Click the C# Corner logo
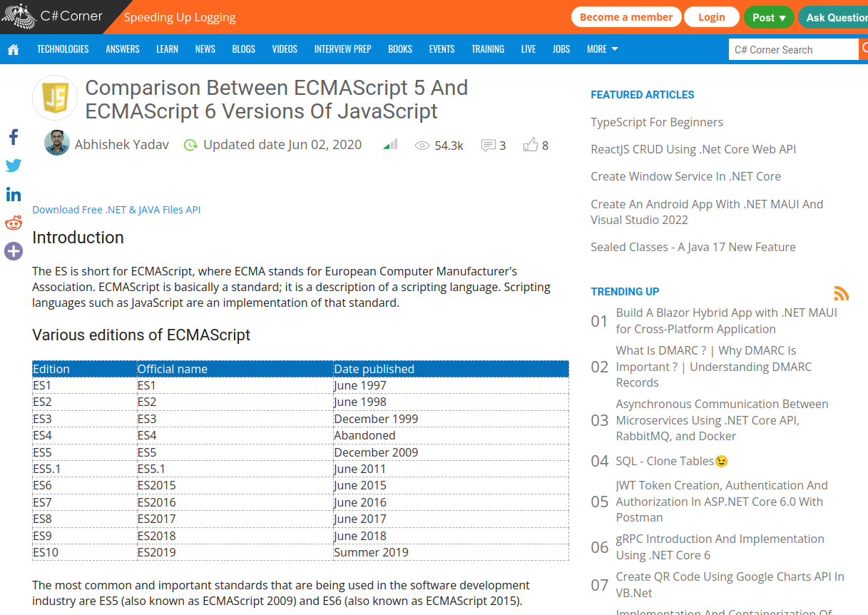Viewport: 868px width, 615px height. point(52,16)
